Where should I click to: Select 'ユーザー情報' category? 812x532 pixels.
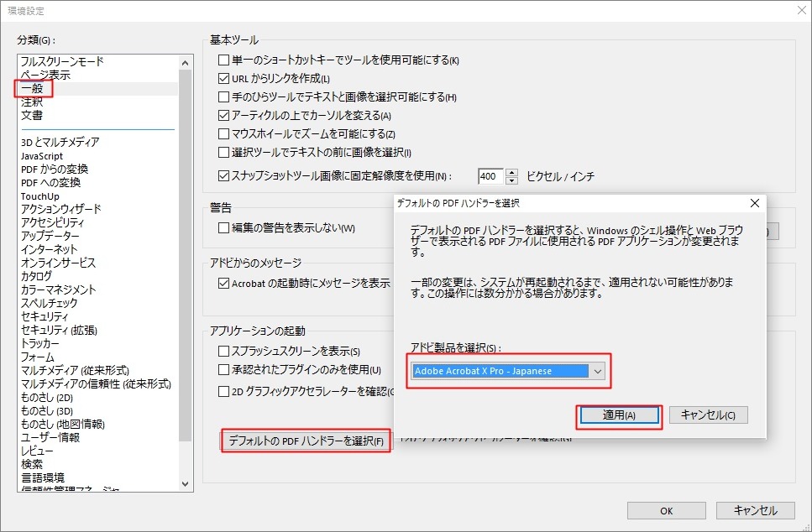(50, 438)
